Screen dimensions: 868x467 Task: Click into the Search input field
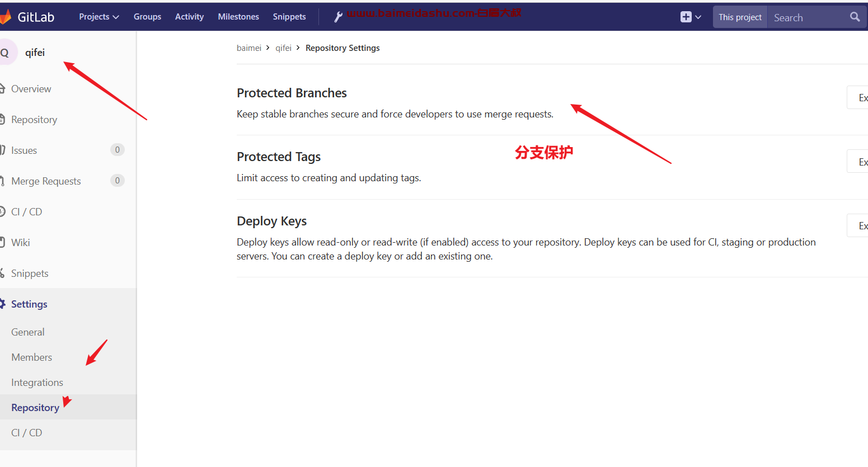point(809,17)
